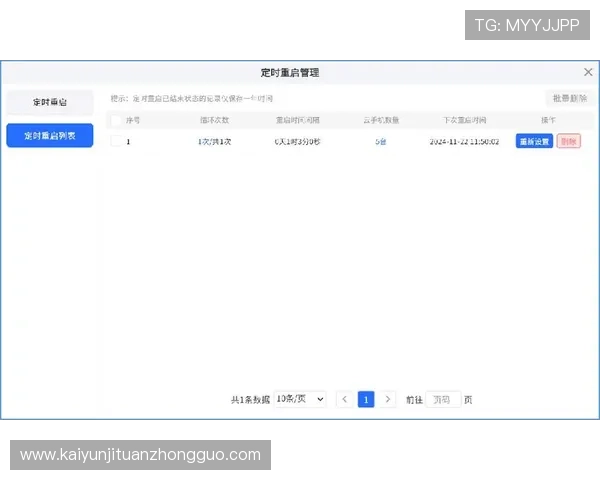The image size is (600, 480).
Task: Open the 10条/页 page size dropdown
Action: tap(300, 399)
